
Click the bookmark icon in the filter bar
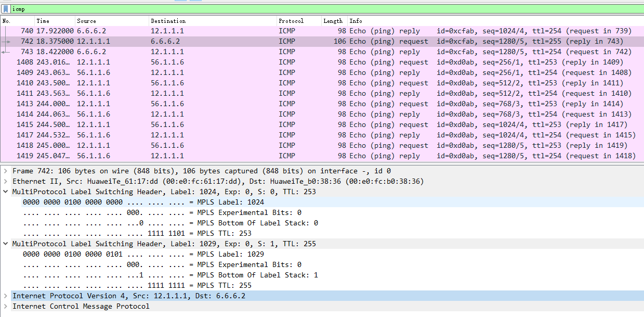(x=5, y=8)
